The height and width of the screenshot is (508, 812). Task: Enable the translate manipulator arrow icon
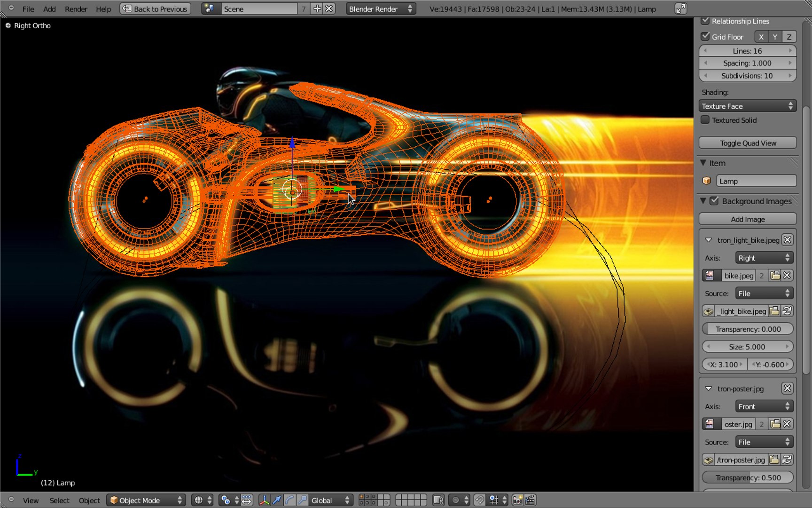pyautogui.click(x=277, y=500)
